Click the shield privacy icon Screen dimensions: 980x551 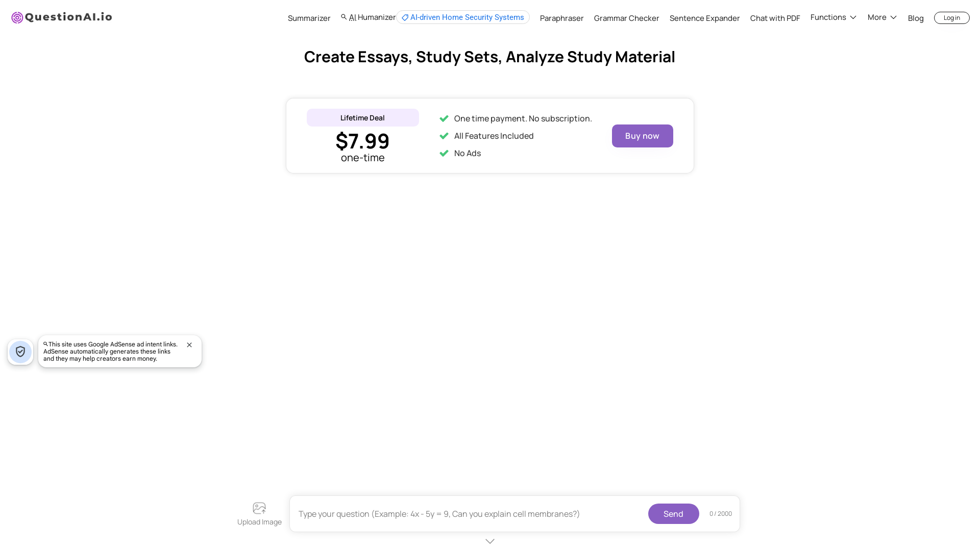pyautogui.click(x=20, y=352)
